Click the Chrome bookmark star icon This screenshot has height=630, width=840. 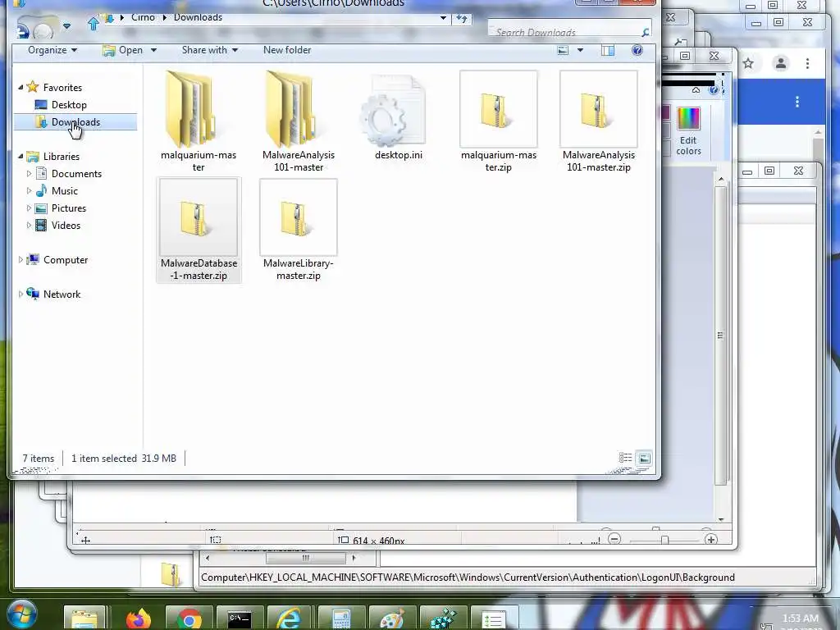(748, 64)
